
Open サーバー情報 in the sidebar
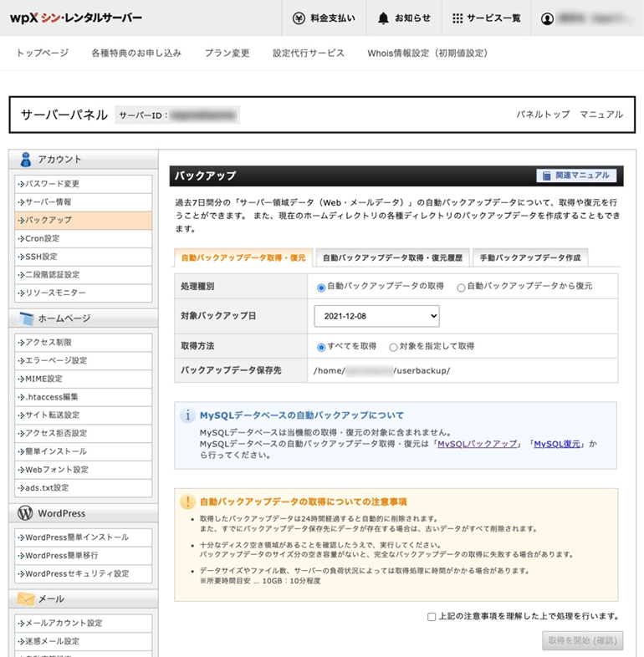[83, 202]
